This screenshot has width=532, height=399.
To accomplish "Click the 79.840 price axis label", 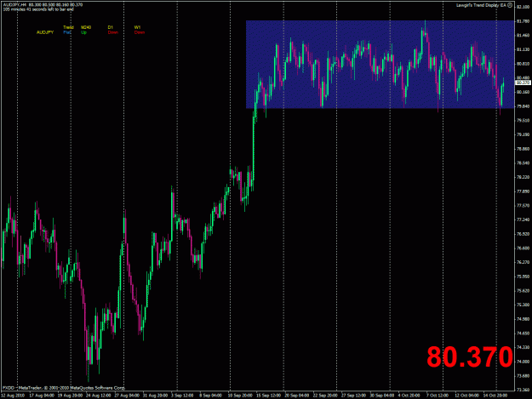I will (523, 106).
